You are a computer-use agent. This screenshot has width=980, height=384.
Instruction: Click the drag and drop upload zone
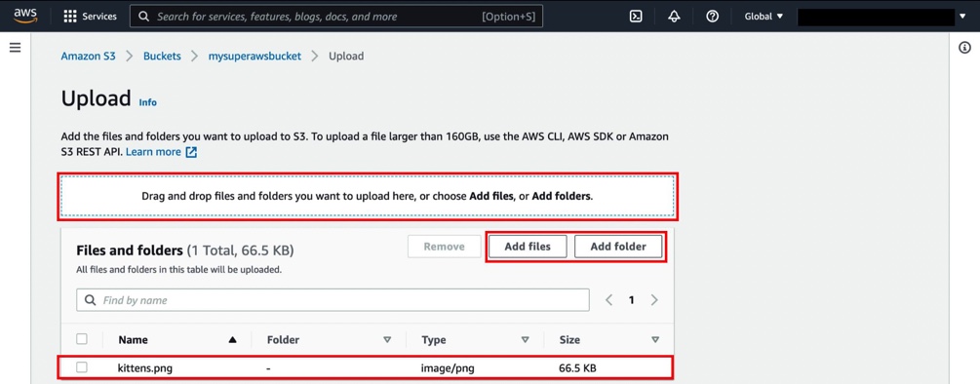368,196
